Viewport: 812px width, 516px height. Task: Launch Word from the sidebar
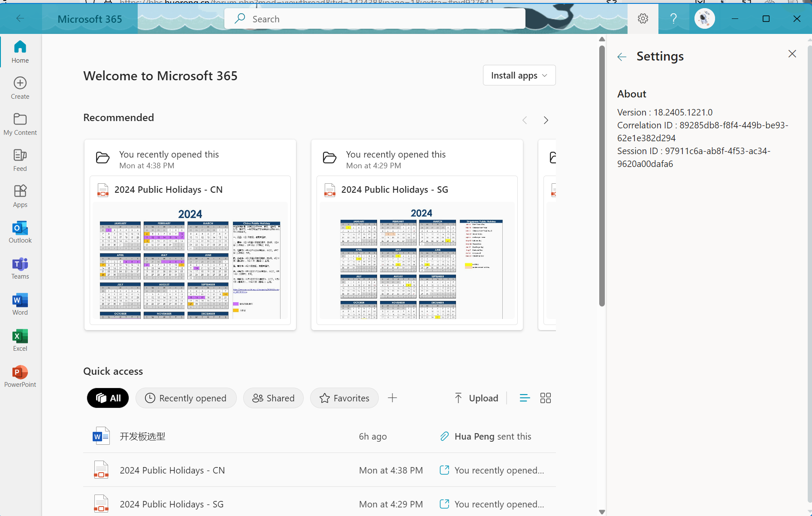20,304
